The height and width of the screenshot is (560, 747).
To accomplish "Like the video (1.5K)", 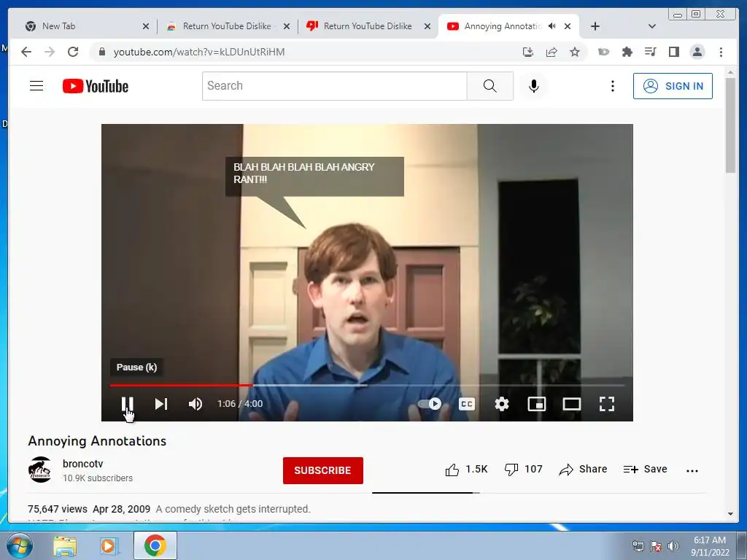I will [x=466, y=470].
